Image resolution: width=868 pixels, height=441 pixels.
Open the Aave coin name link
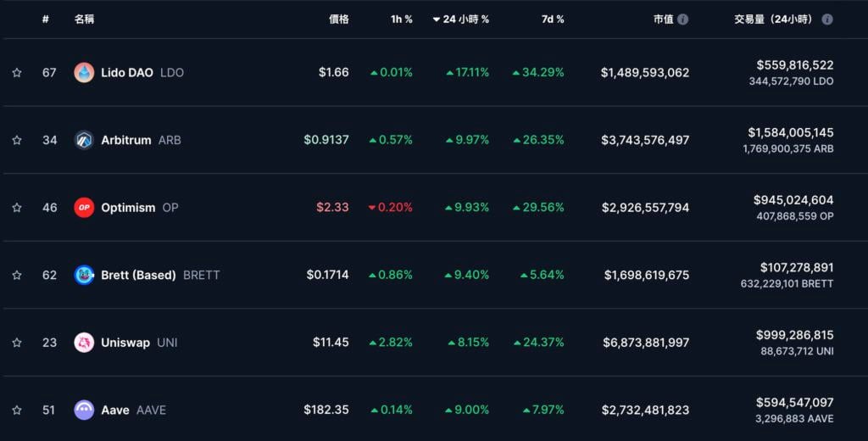115,410
